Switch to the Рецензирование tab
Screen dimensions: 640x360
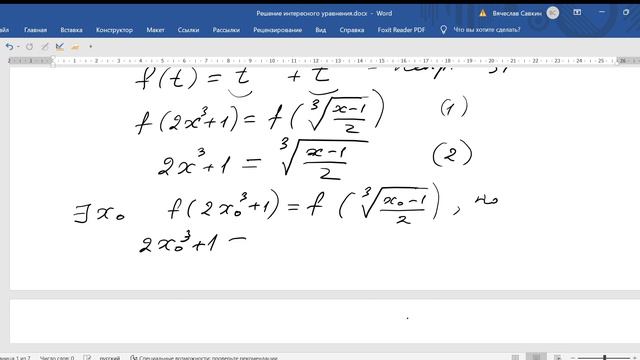[x=278, y=30]
